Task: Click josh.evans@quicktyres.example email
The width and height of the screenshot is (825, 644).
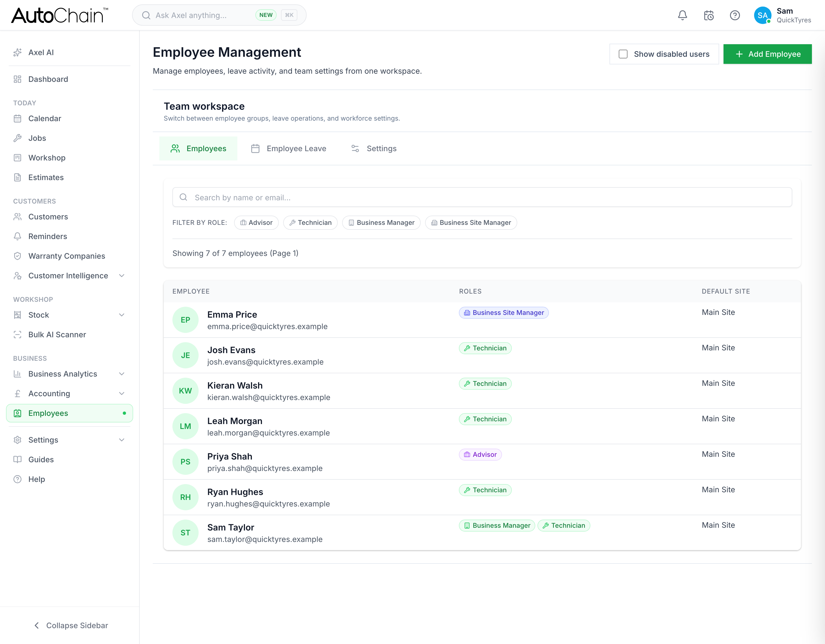Action: tap(265, 362)
